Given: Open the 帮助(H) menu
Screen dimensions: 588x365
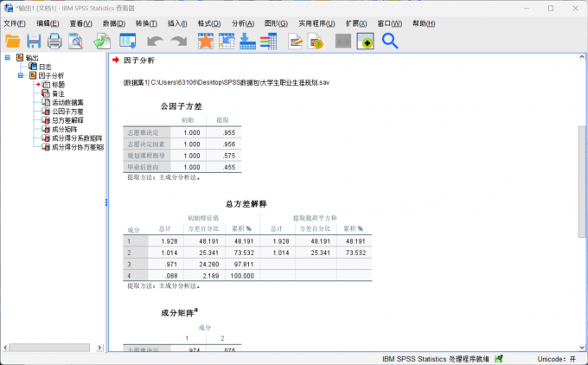Looking at the screenshot, I should (424, 23).
